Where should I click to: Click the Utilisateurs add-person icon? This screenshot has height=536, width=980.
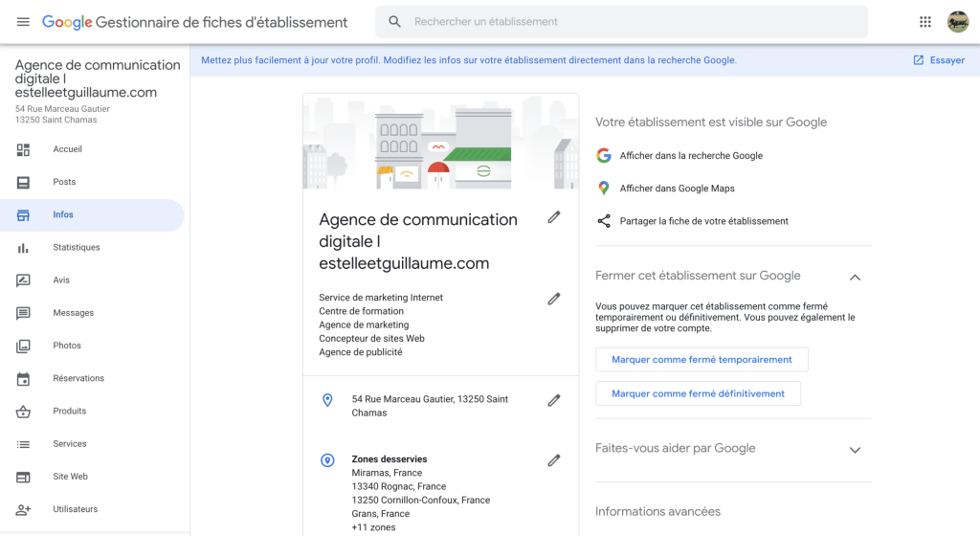click(x=23, y=510)
